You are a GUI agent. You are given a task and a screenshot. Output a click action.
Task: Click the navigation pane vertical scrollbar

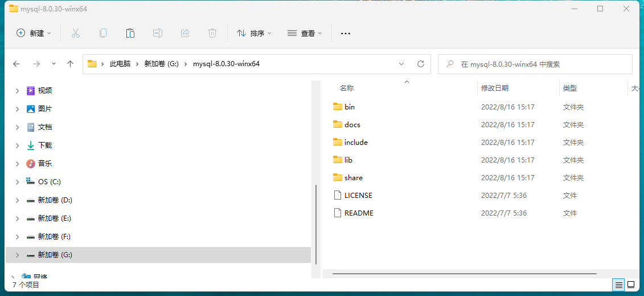point(316,225)
